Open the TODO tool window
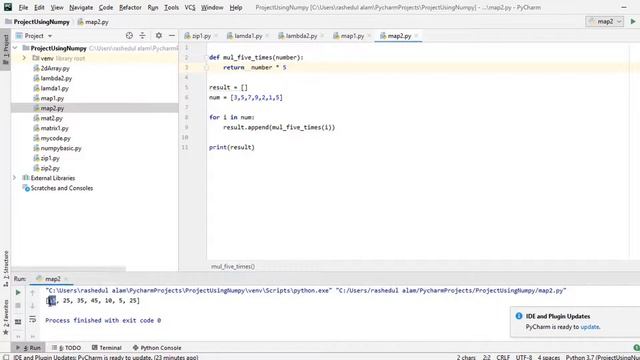 (x=67, y=348)
